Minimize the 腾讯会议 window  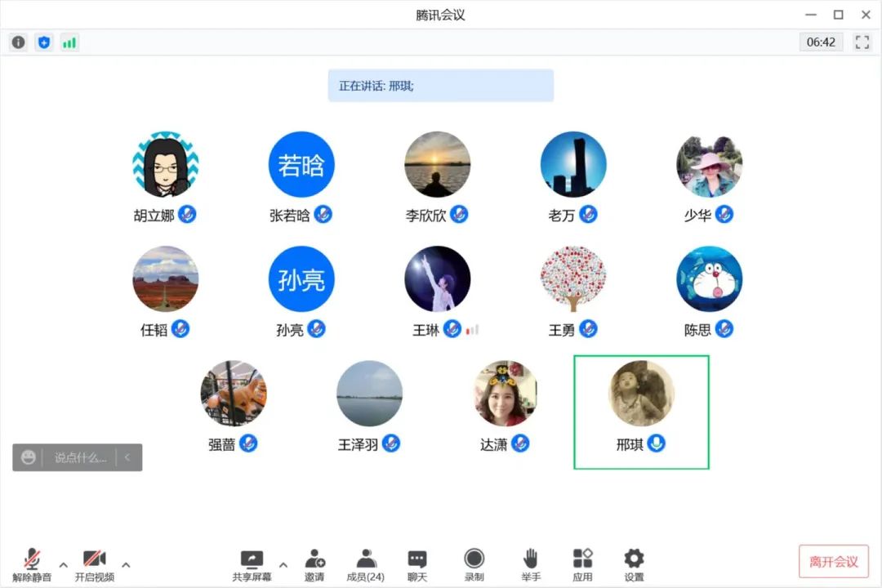pos(811,15)
